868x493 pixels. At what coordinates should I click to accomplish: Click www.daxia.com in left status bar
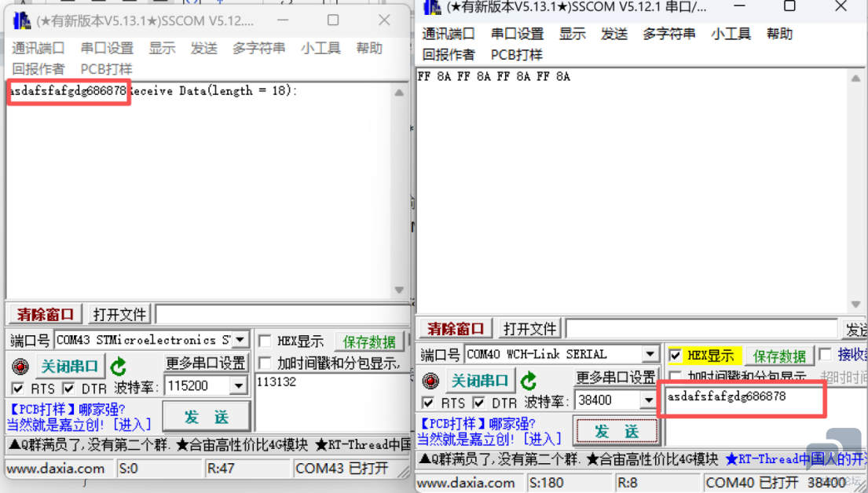[56, 469]
